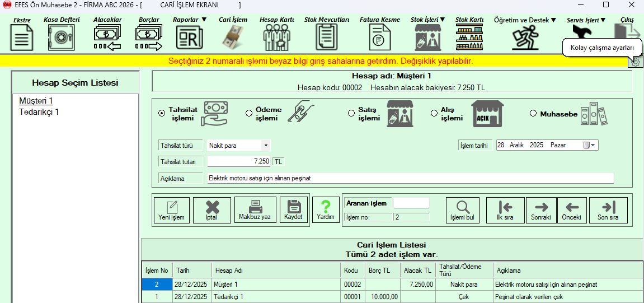Open the Ekstre statement icon
644x303 pixels.
coord(22,38)
